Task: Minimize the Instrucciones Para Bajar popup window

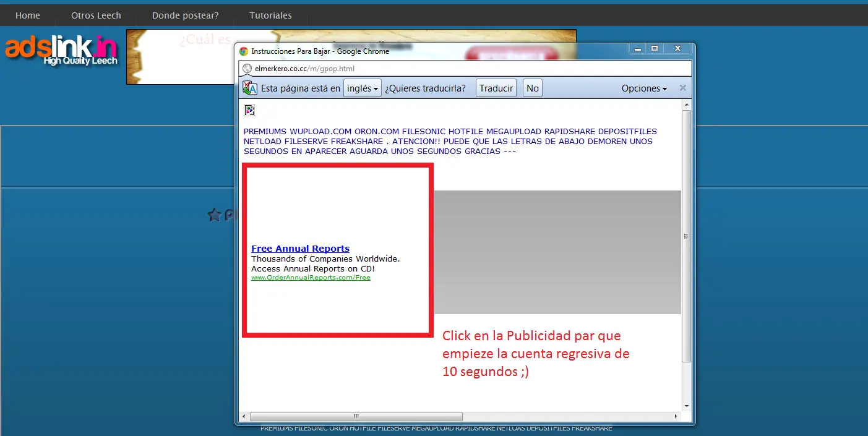Action: coord(637,48)
